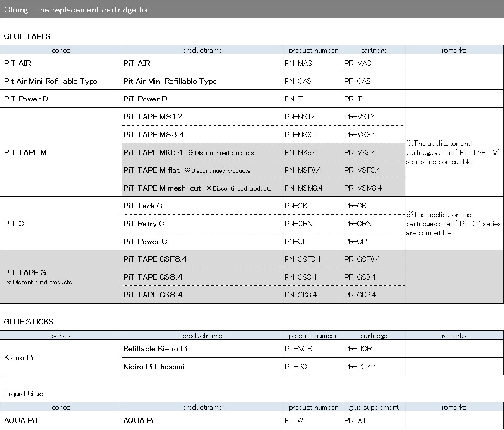This screenshot has width=504, height=430.
Task: Click the PR-PC2P cartridge cell
Action: point(360,367)
